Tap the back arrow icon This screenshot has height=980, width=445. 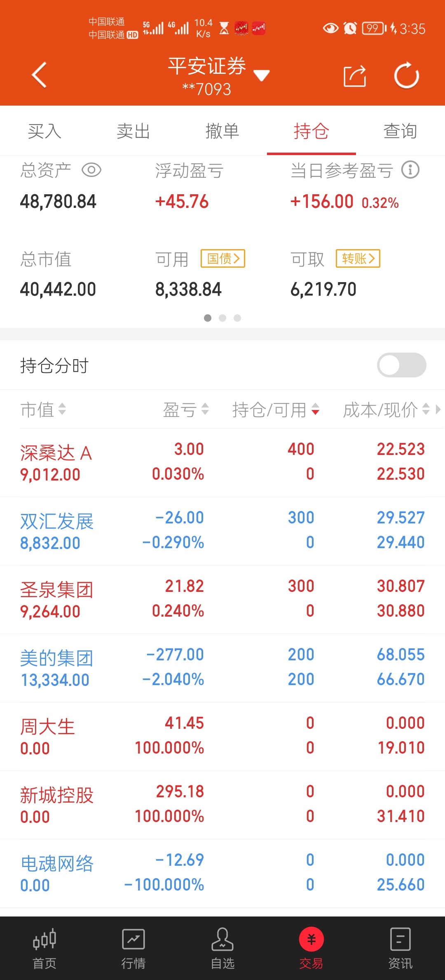click(x=40, y=75)
